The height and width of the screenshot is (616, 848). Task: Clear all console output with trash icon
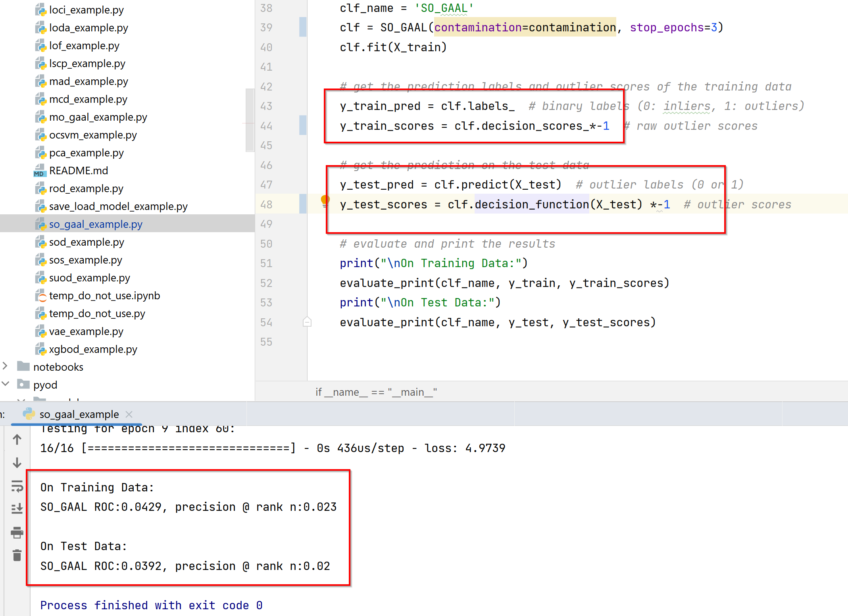pos(17,556)
